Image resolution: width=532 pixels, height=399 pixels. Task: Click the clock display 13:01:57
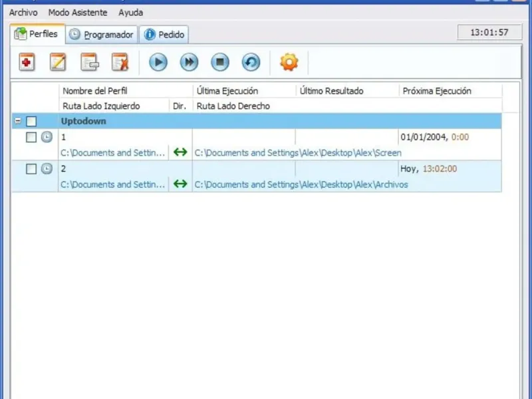[x=489, y=33]
